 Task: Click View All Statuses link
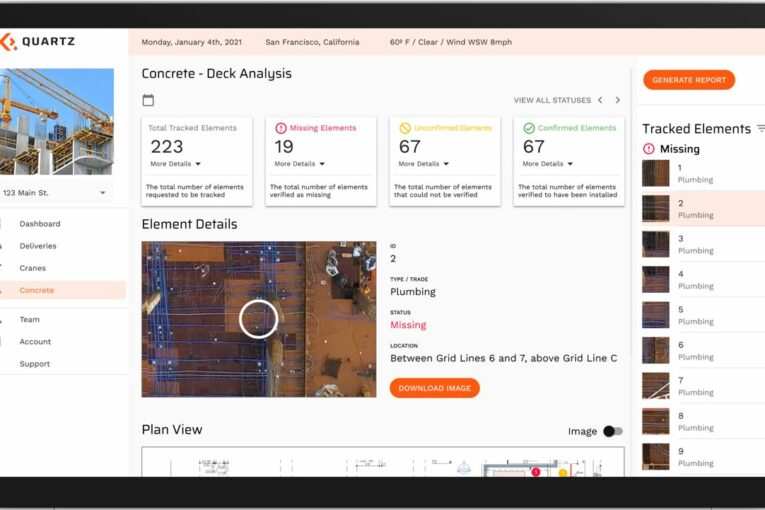point(552,100)
